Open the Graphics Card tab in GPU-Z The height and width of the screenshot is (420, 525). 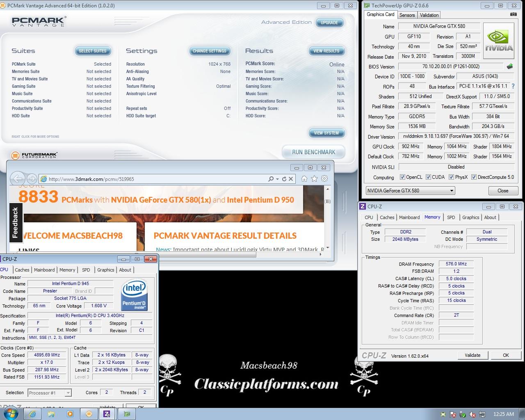point(380,14)
